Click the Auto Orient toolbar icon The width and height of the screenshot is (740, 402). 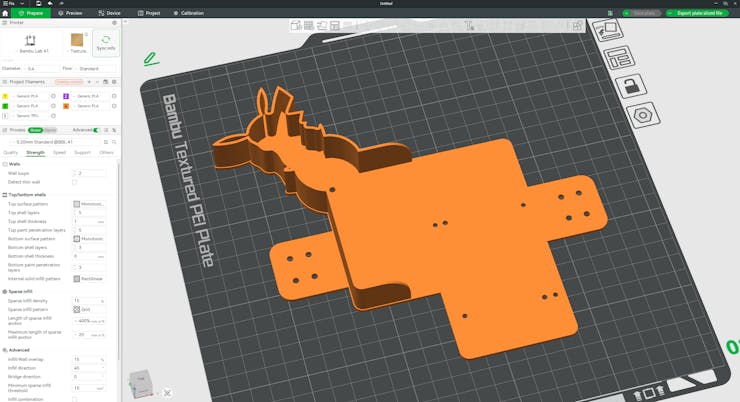[x=322, y=25]
